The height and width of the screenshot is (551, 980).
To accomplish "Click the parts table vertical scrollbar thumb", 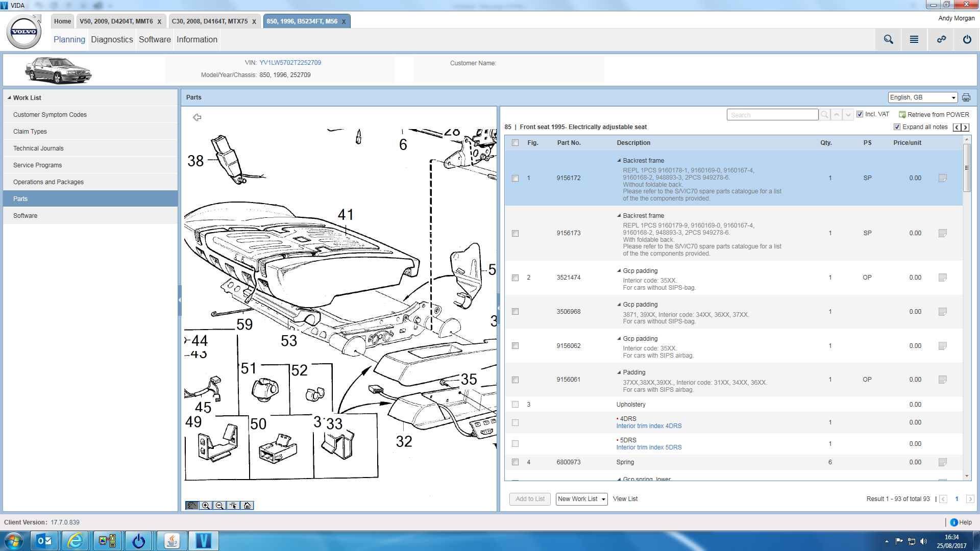I will tap(967, 168).
